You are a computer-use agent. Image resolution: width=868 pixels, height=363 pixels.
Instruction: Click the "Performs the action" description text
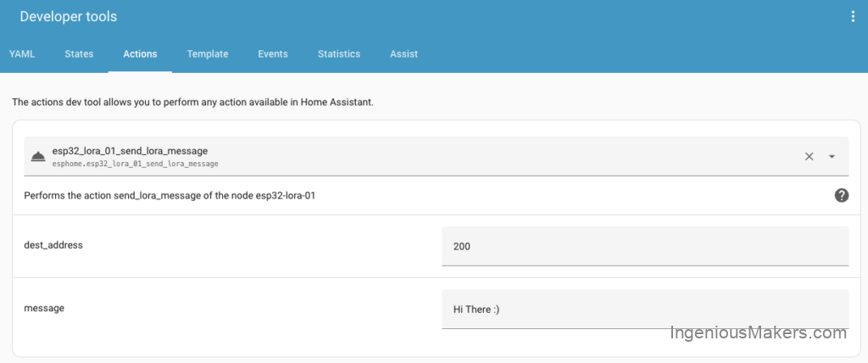(x=170, y=195)
